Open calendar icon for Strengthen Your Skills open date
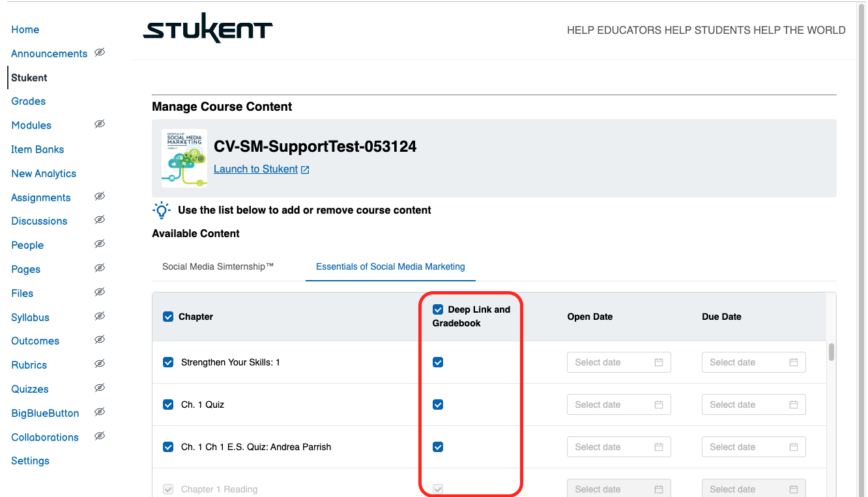Screen dimensions: 868x497 point(659,362)
